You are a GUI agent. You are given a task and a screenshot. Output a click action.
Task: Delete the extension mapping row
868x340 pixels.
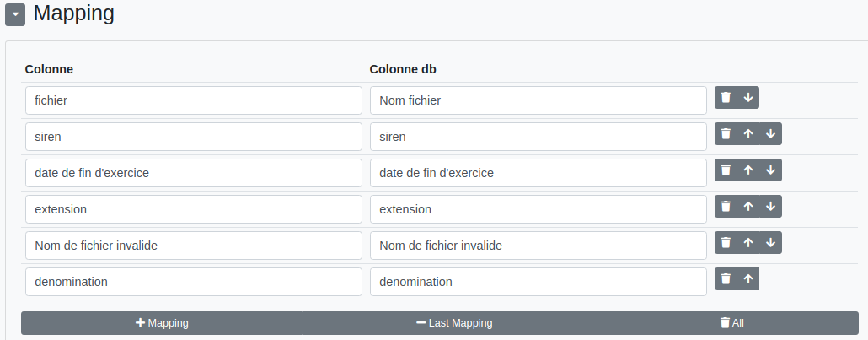coord(726,207)
